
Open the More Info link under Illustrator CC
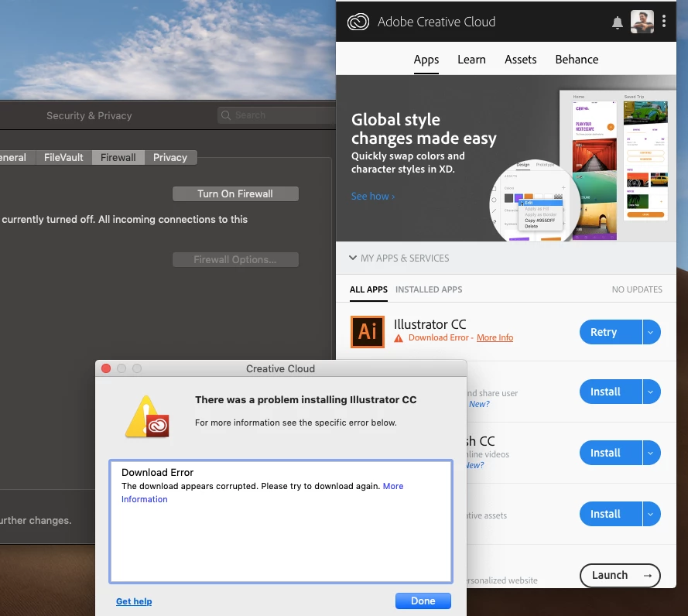[495, 337]
